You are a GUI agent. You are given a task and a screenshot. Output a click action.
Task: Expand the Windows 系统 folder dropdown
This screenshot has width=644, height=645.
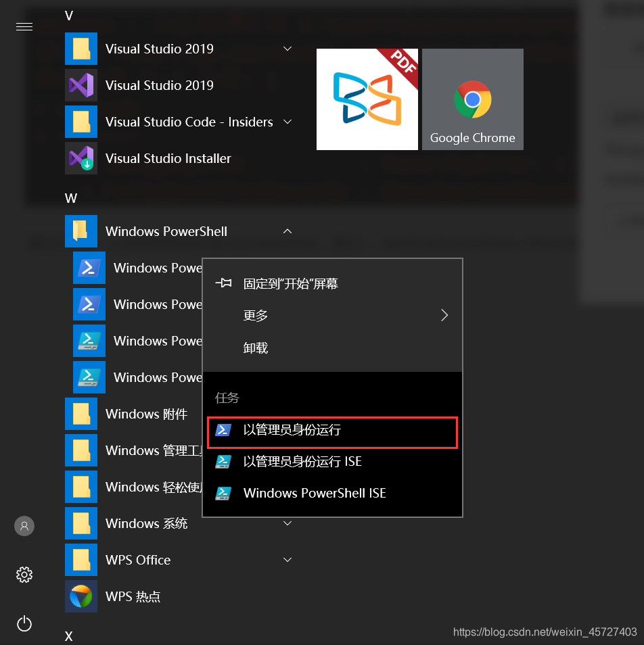(287, 523)
